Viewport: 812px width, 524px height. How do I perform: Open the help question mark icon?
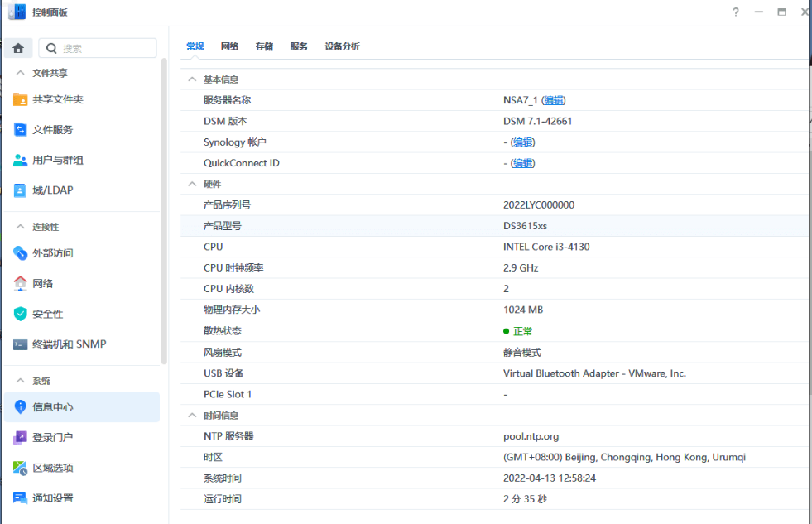click(735, 12)
